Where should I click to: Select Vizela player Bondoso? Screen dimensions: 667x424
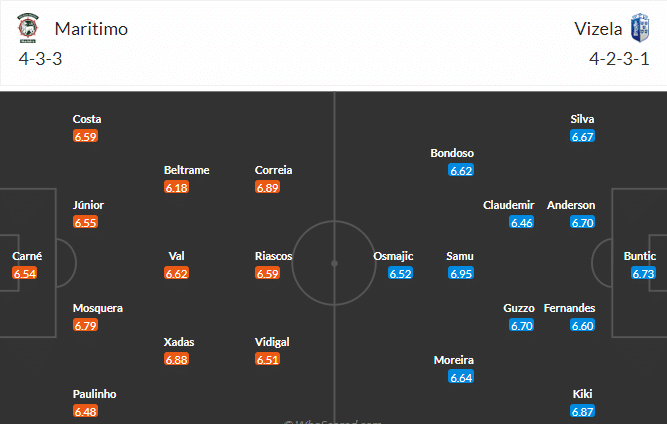452,153
